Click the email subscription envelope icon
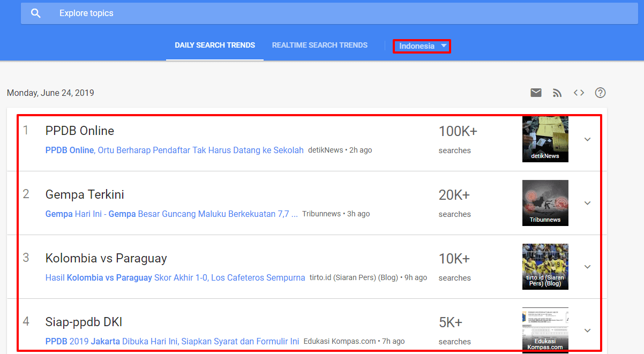The height and width of the screenshot is (354, 644). pos(536,93)
